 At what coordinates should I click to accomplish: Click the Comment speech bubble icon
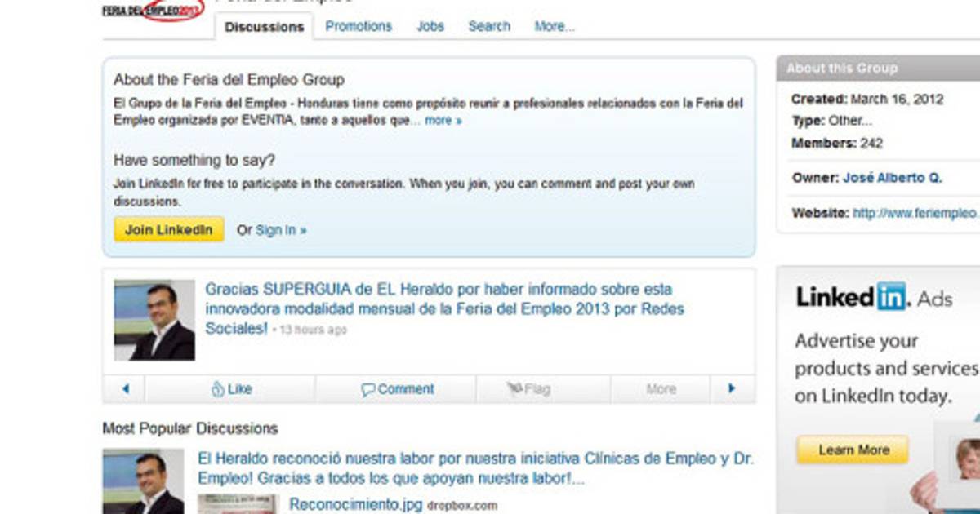[x=368, y=389]
